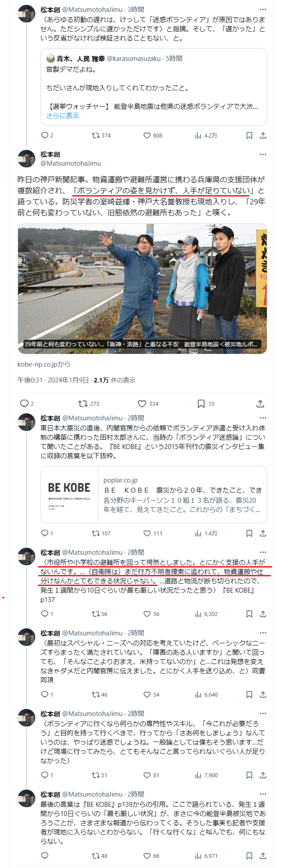This screenshot has width=288, height=868.
Task: Open more options on the top tweet
Action: [263, 9]
